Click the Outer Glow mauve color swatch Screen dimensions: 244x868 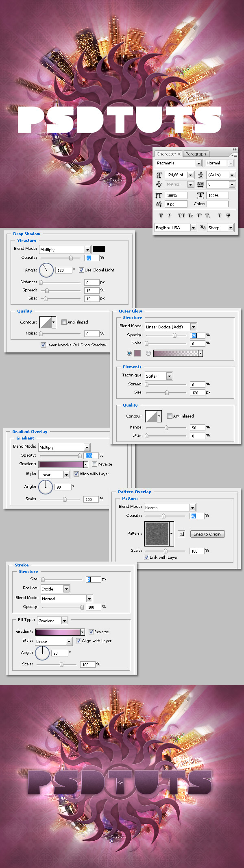[137, 353]
